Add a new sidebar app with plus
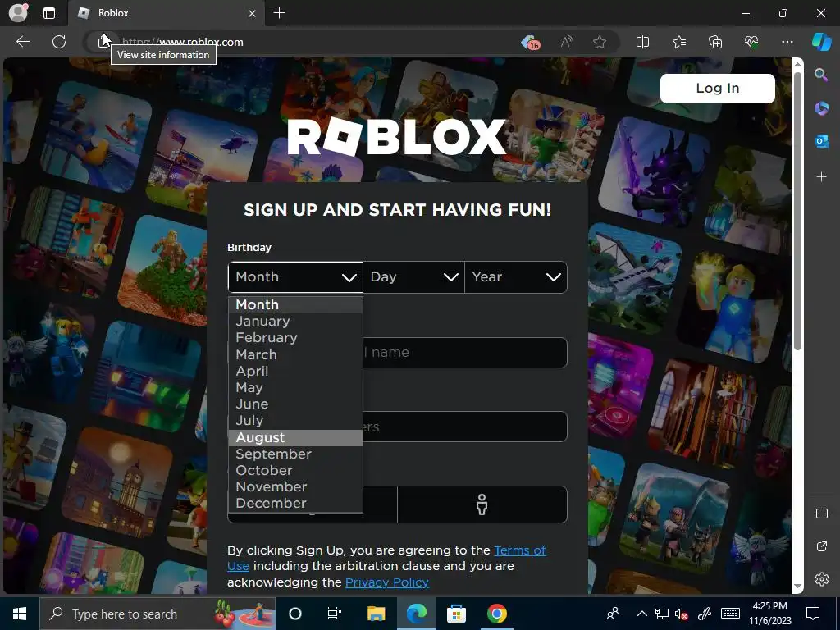840x630 pixels. (821, 176)
